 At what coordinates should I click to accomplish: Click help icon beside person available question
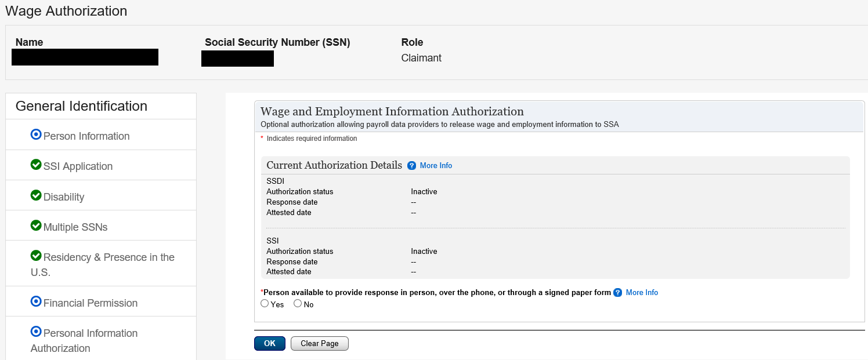[618, 293]
